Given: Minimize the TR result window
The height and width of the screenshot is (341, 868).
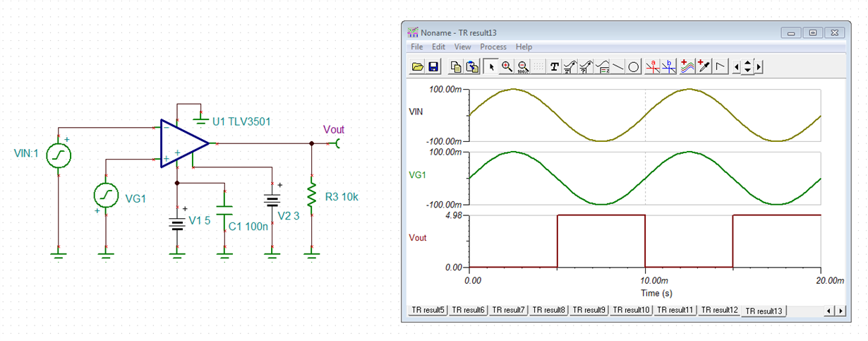Looking at the screenshot, I should click(791, 32).
